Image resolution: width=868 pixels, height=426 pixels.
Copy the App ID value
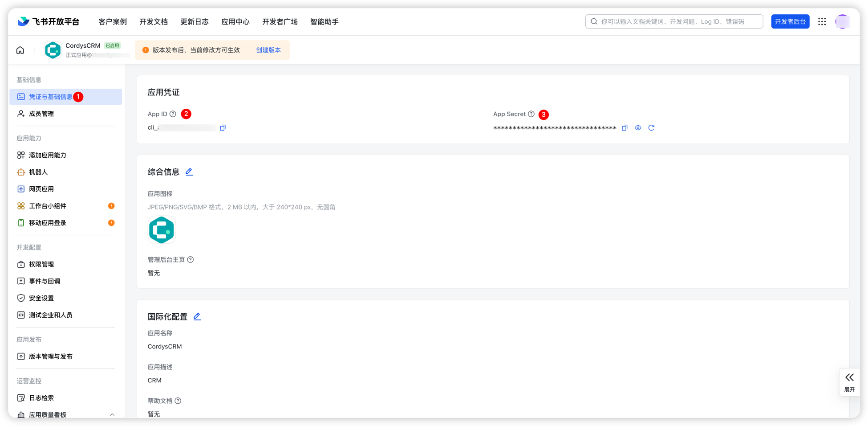click(x=223, y=128)
